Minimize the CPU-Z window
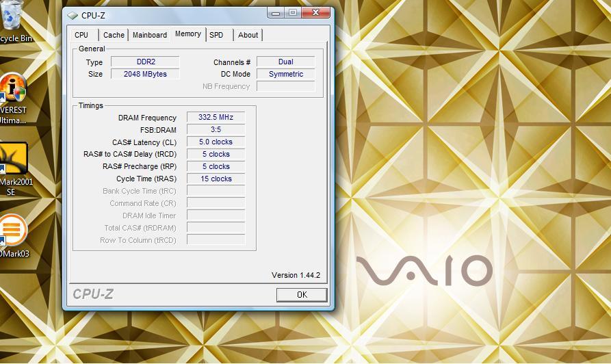611x364 pixels. click(x=276, y=13)
